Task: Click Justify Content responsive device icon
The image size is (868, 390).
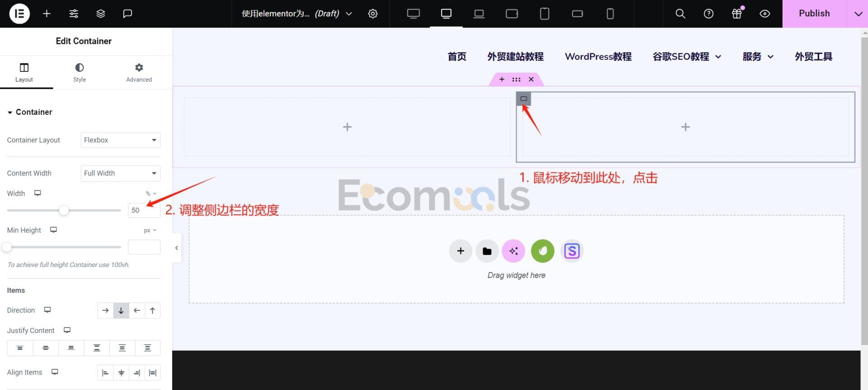Action: (67, 330)
